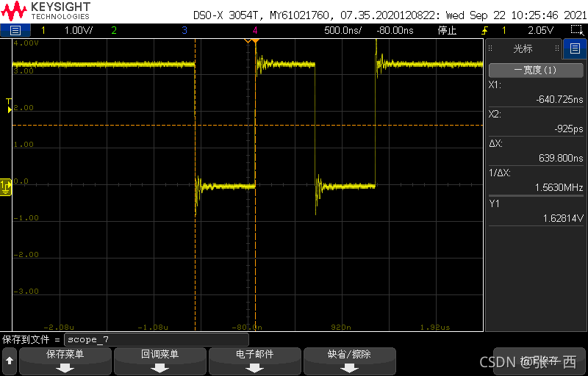Viewport: 588px width, 376px height.
Task: Open the 电子邮件 softkey menu
Action: coord(254,361)
